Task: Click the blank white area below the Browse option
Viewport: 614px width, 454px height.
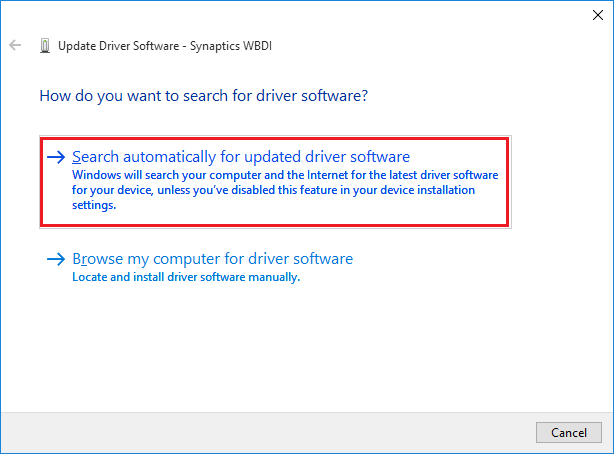Action: pyautogui.click(x=300, y=350)
